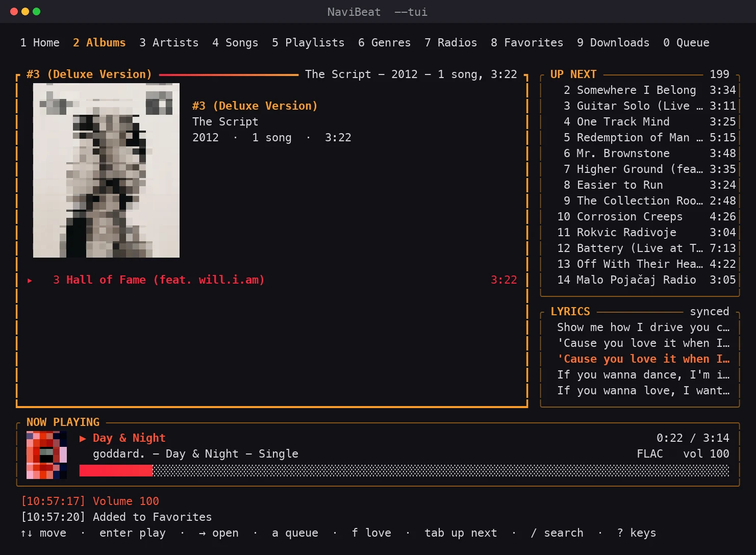Click the 'a queue' shortcut hint
Screen dimensions: 756x555
[295, 533]
